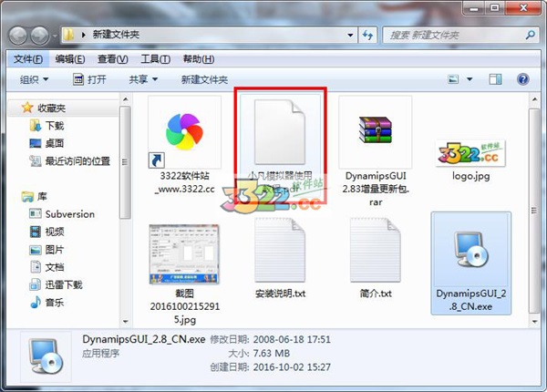Select the 安装说明.txt file
This screenshot has width=547, height=392.
click(x=280, y=258)
